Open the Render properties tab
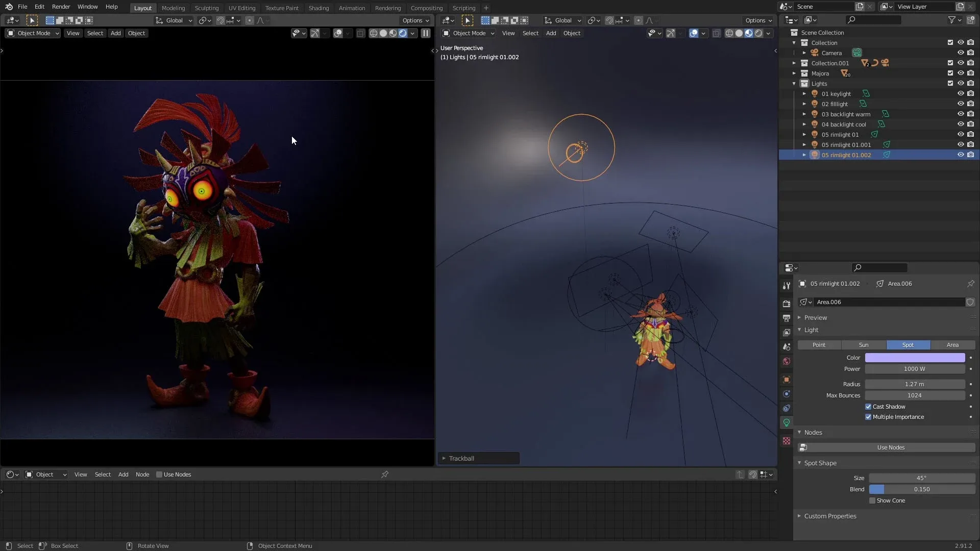The height and width of the screenshot is (551, 980). (787, 303)
